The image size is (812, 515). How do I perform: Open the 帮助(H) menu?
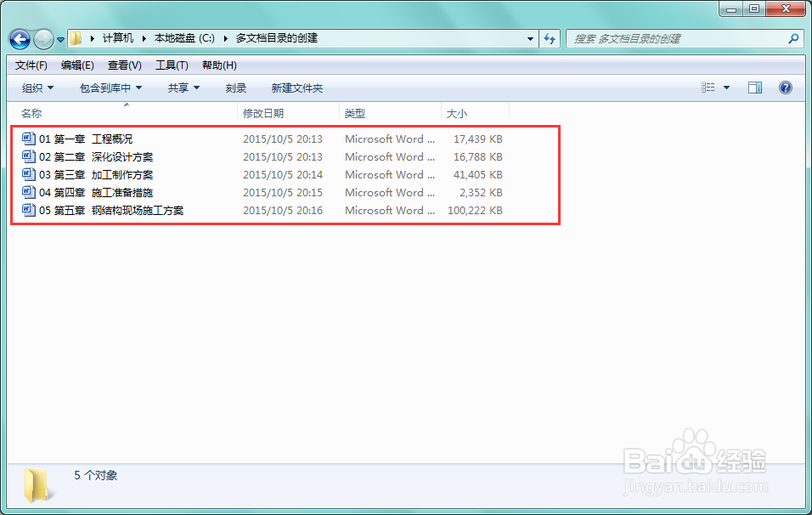(220, 65)
